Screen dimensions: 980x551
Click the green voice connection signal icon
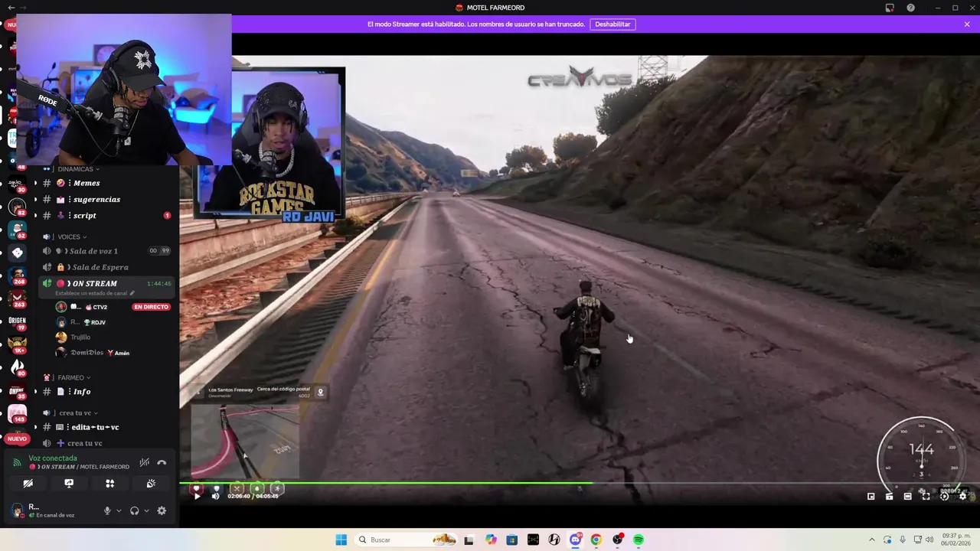(x=17, y=462)
